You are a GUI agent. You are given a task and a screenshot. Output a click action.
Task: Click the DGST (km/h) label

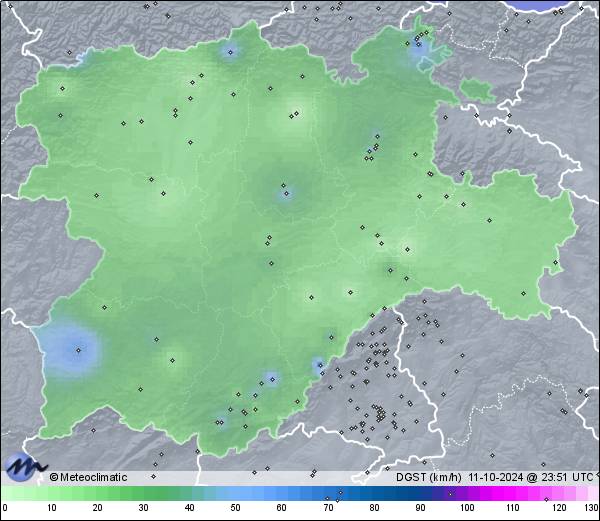(x=429, y=477)
